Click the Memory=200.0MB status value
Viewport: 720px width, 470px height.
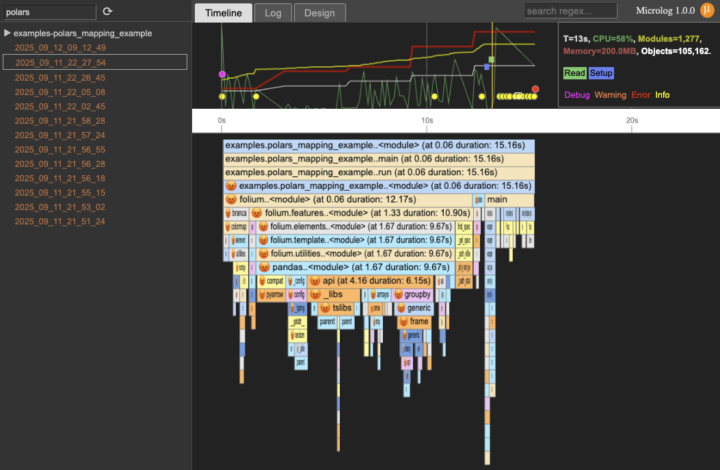(599, 51)
